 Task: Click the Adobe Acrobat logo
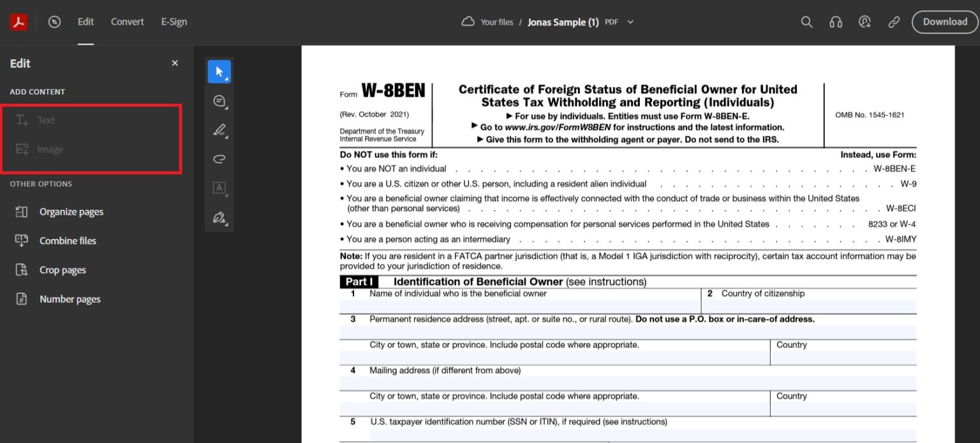click(x=19, y=21)
